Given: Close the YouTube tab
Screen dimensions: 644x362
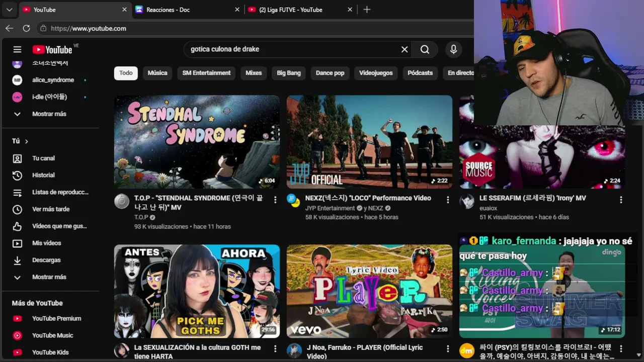Looking at the screenshot, I should 124,10.
